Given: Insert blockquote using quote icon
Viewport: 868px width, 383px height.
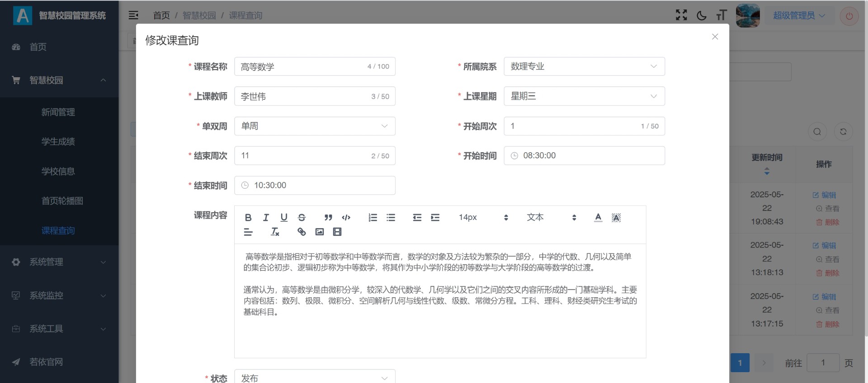Looking at the screenshot, I should click(x=328, y=218).
